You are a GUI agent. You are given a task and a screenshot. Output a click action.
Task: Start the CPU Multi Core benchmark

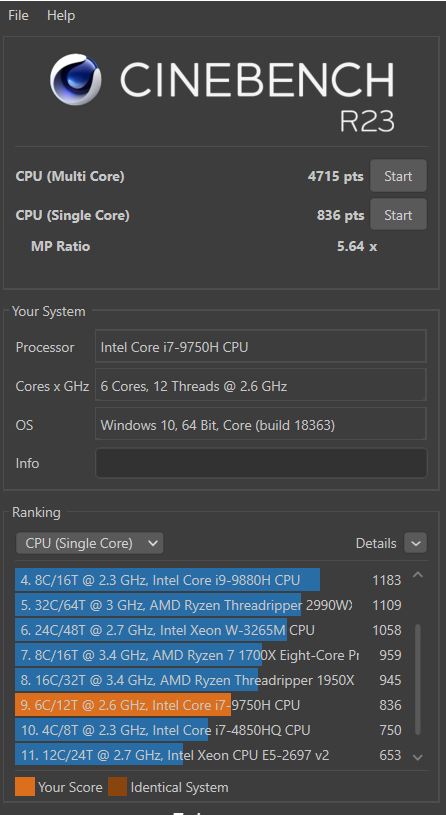point(398,176)
